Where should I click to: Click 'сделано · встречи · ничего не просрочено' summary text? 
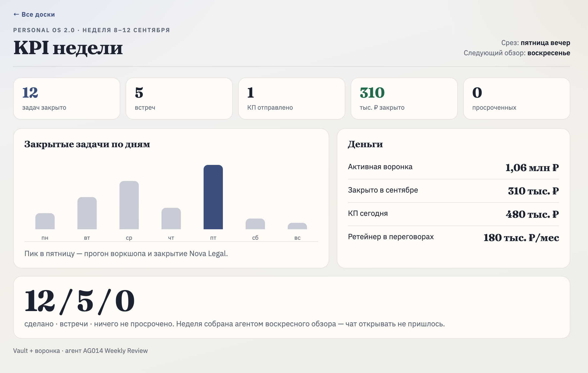coord(99,324)
